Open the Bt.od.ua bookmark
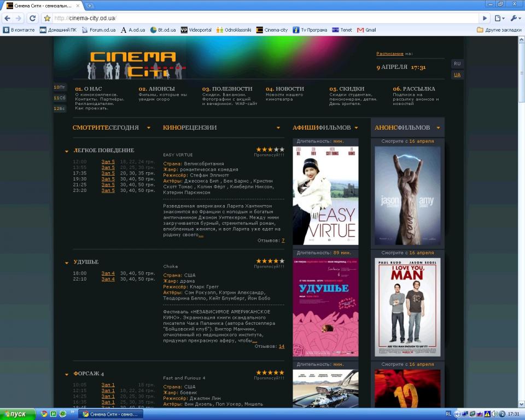The width and height of the screenshot is (525, 420). (x=163, y=30)
